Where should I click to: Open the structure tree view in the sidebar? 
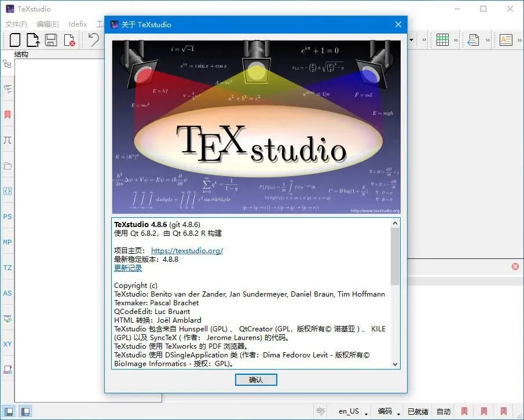pos(8,64)
